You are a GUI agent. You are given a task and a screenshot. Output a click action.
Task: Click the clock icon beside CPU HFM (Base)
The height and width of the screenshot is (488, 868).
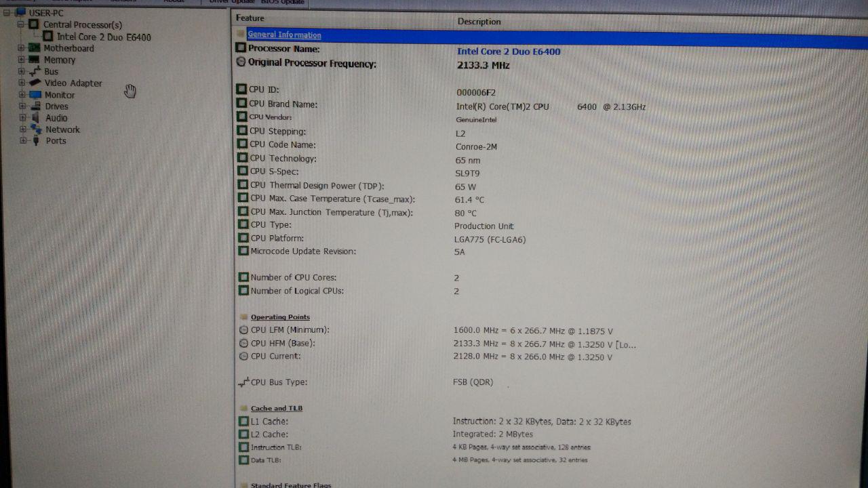pyautogui.click(x=244, y=343)
